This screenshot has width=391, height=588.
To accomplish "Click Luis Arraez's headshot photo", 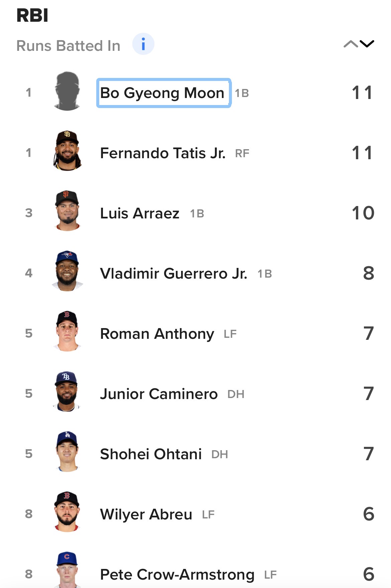I will (67, 211).
